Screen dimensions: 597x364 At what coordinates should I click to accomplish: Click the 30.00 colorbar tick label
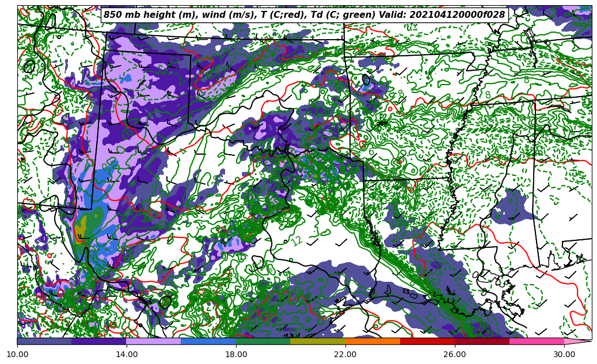pyautogui.click(x=564, y=354)
